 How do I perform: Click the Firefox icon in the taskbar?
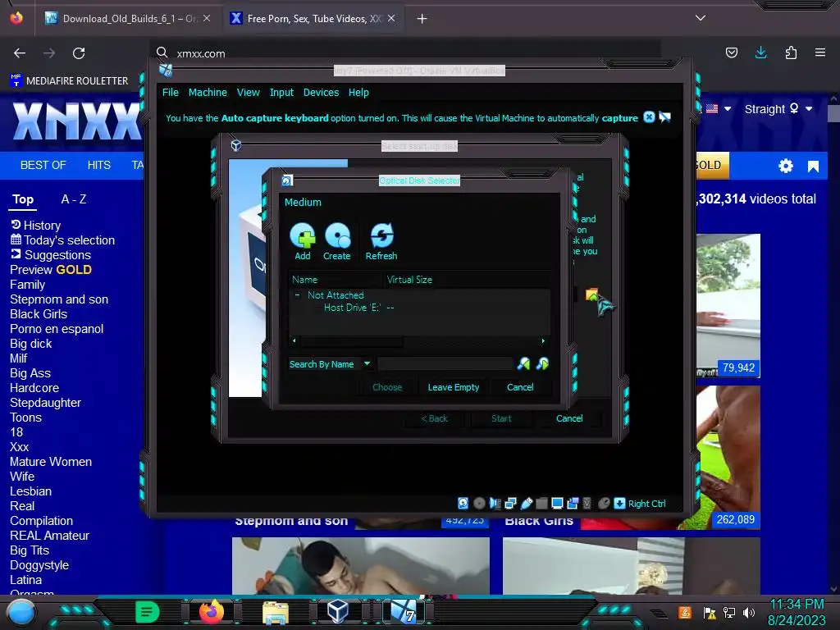(212, 612)
